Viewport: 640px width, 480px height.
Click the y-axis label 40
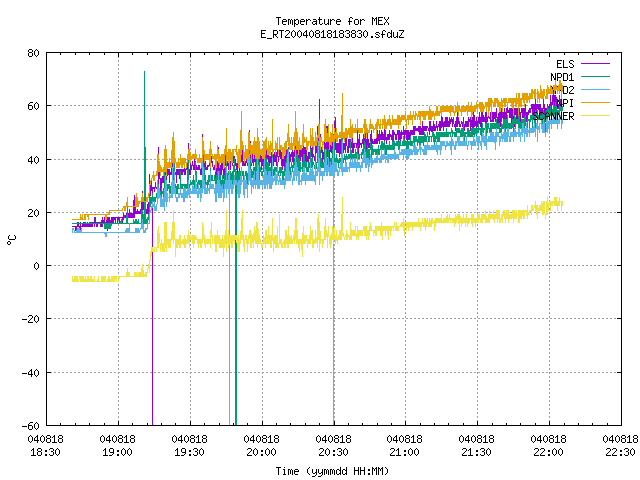(33, 160)
